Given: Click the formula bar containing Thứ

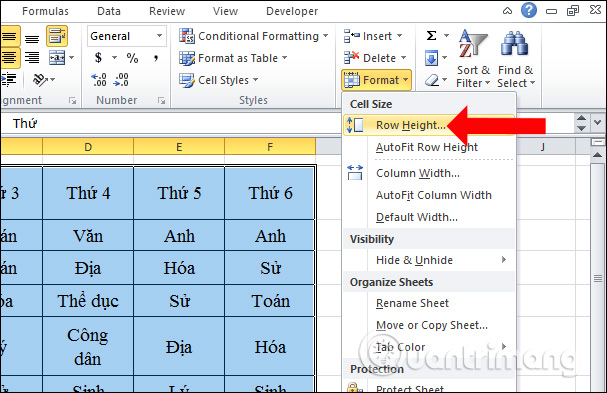Looking at the screenshot, I should tap(170, 124).
